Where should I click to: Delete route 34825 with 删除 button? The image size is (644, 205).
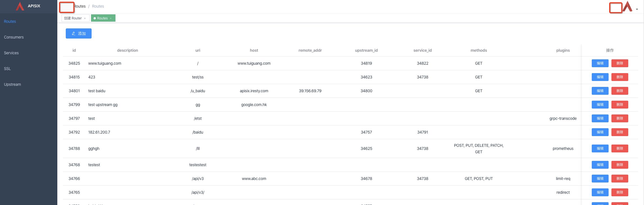click(x=620, y=63)
